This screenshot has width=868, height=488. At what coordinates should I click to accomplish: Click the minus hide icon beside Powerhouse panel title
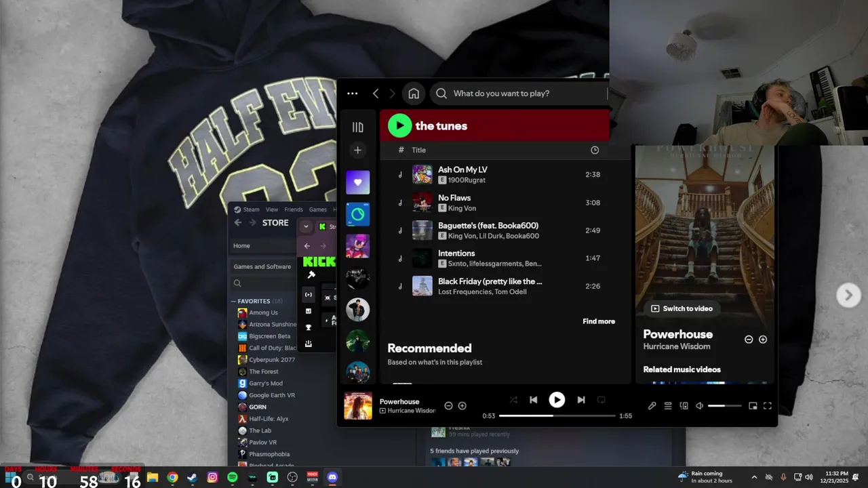[x=749, y=340]
